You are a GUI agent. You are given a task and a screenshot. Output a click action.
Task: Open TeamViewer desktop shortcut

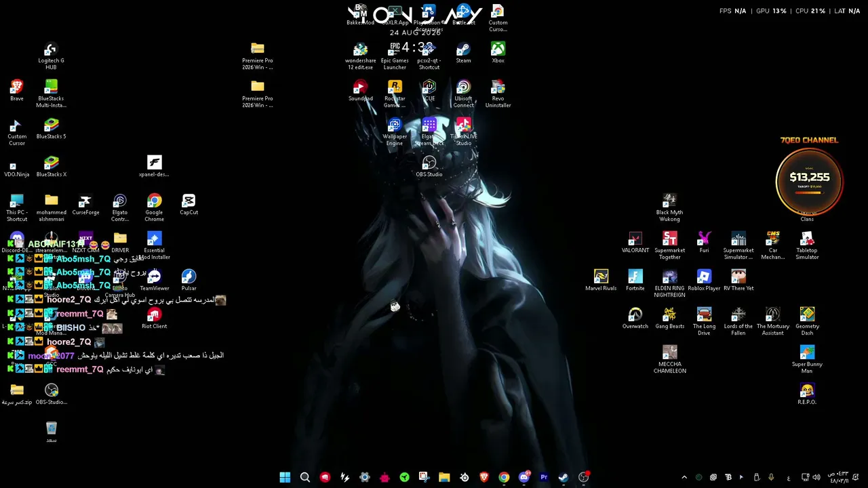(x=154, y=281)
